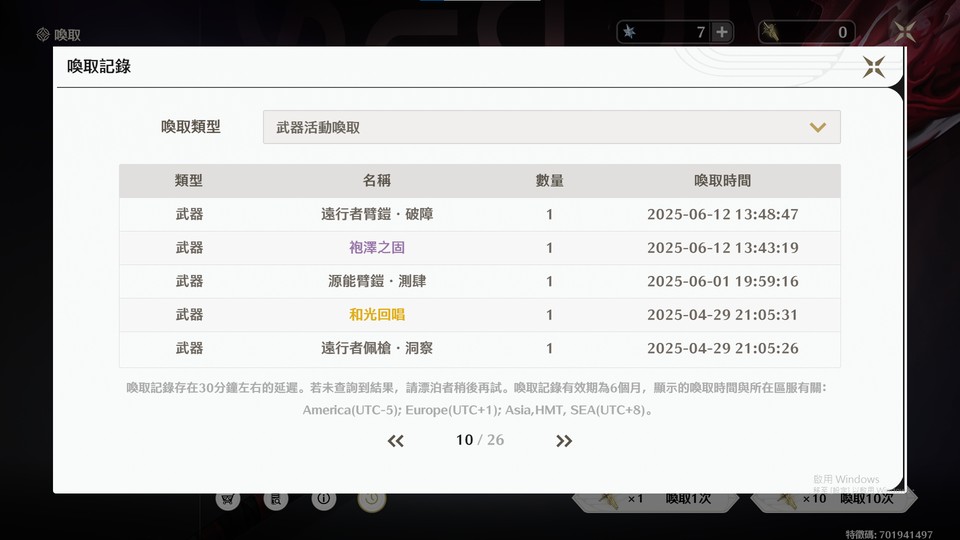Click the star currency icon
Screen dimensions: 960x540
(x=629, y=32)
